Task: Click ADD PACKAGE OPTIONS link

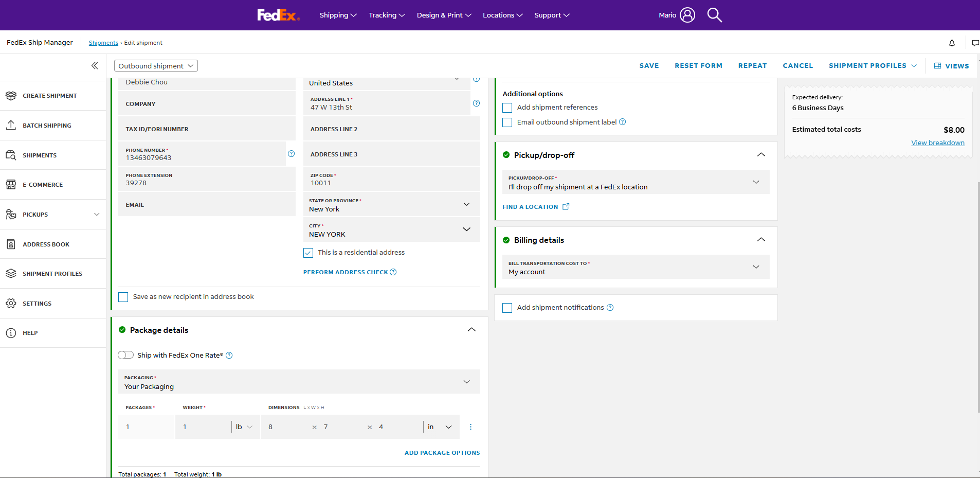Action: tap(442, 453)
